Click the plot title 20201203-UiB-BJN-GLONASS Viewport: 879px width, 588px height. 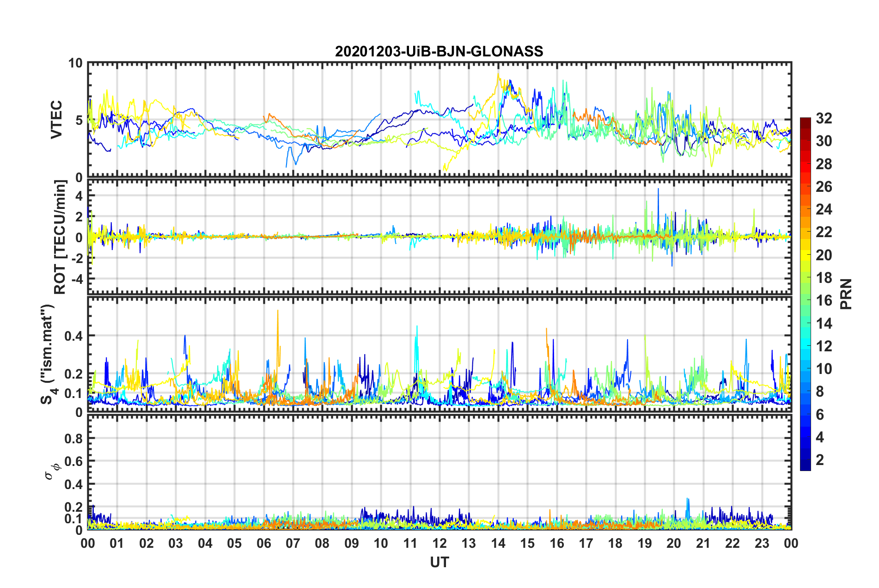pos(439,51)
